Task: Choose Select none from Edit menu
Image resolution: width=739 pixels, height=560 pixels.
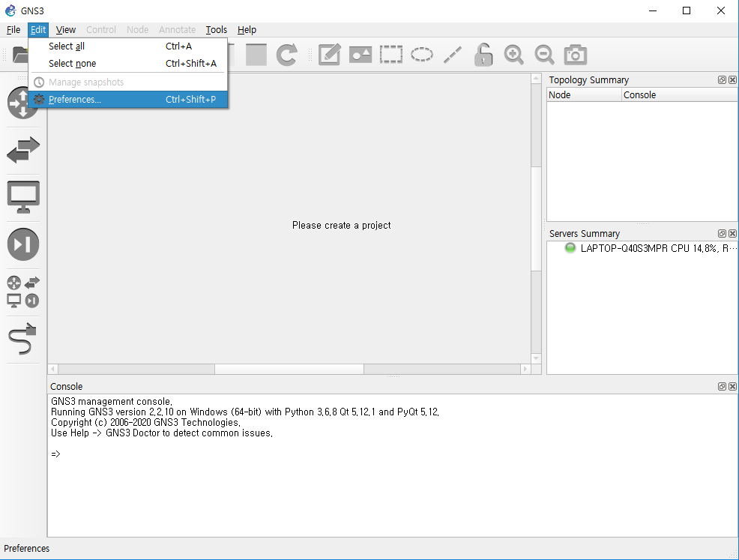Action: pos(127,63)
